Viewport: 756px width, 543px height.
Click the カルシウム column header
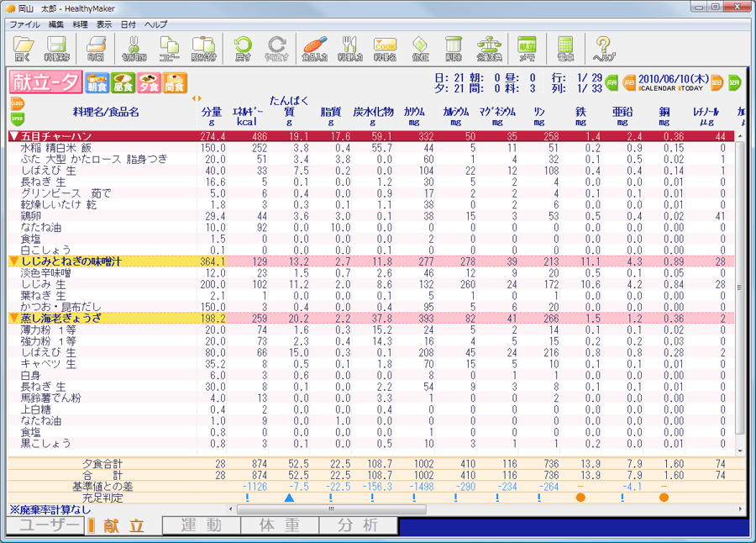coord(455,116)
